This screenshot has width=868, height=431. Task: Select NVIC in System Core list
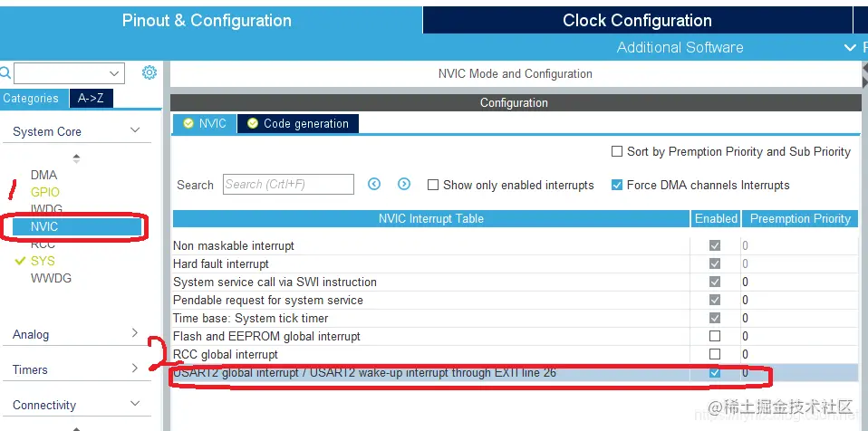pos(77,226)
